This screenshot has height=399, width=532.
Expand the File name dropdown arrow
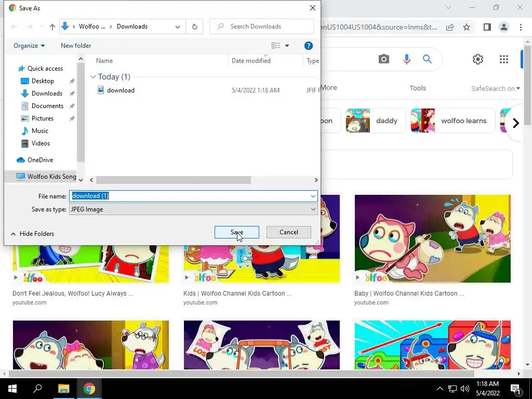pyautogui.click(x=313, y=196)
